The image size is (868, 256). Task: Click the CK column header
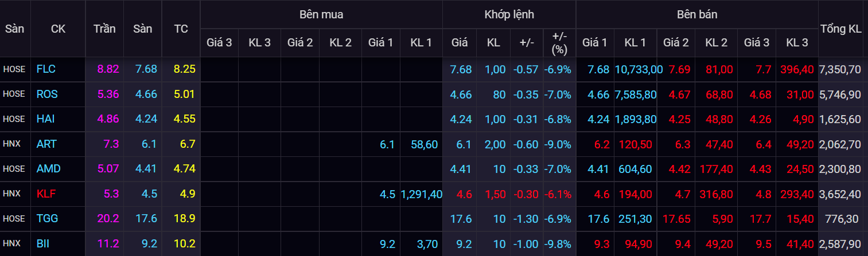(58, 29)
